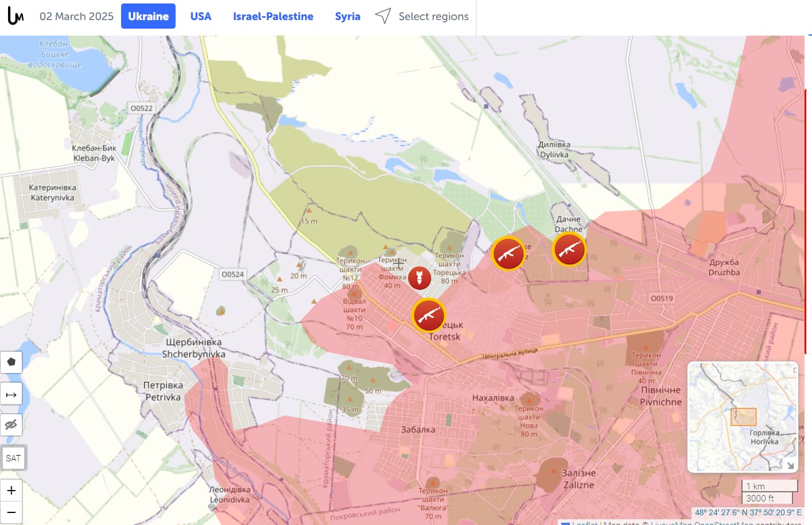Open the Select regions menu
The width and height of the screenshot is (812, 525).
pyautogui.click(x=433, y=16)
